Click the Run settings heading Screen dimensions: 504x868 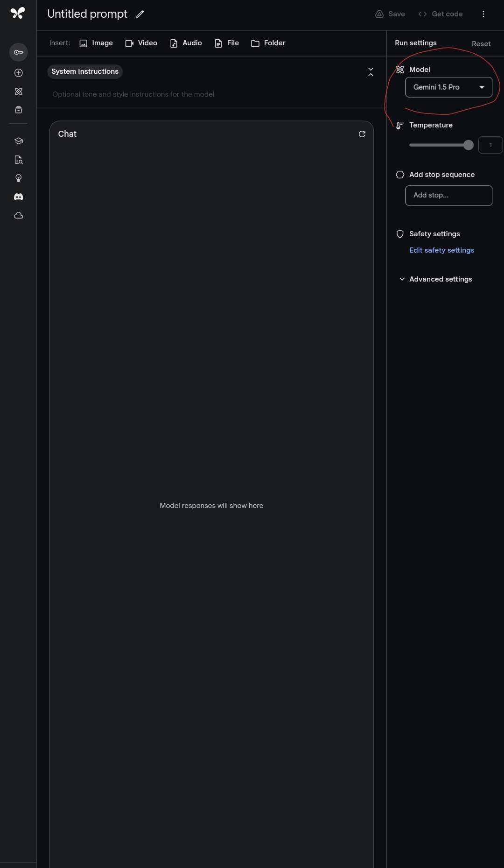click(416, 43)
